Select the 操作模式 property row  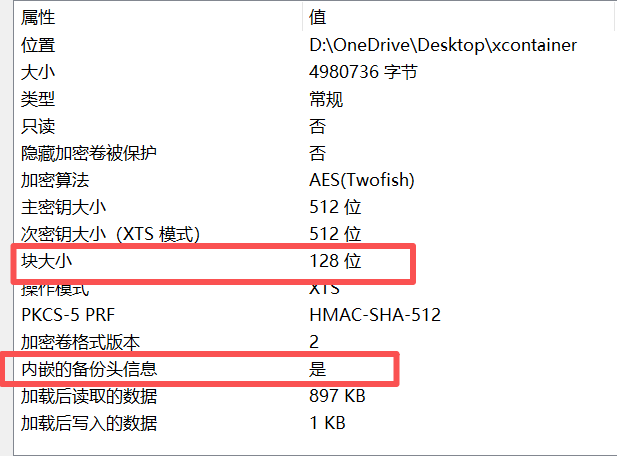click(55, 289)
